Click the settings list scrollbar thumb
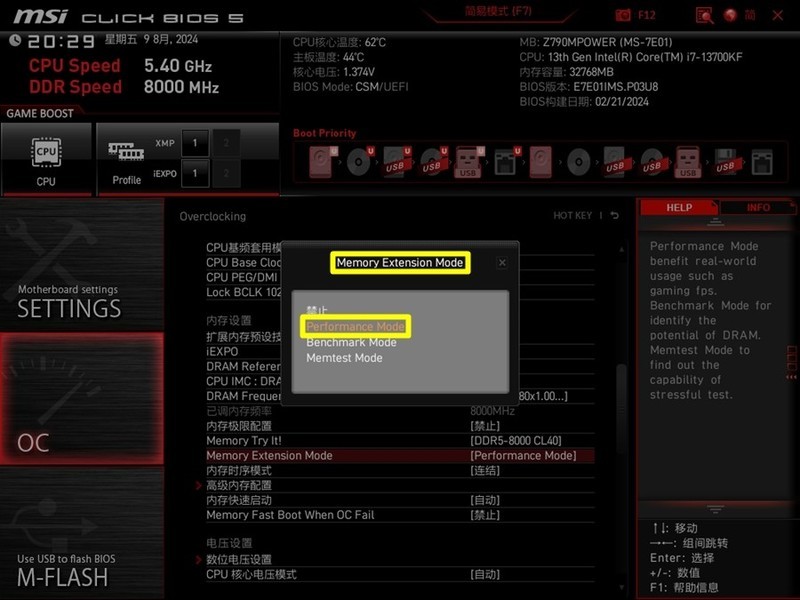800x600 pixels. pos(621,408)
